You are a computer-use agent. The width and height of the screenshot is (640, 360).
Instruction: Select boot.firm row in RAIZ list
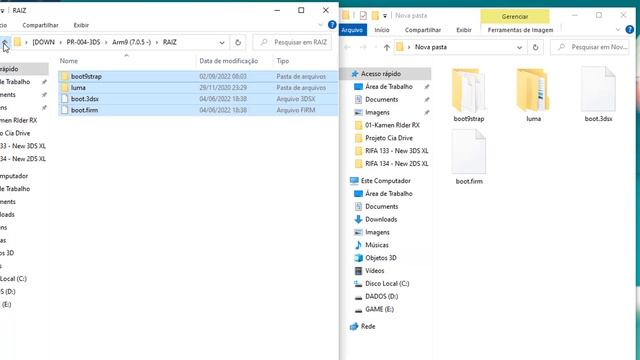tap(198, 110)
